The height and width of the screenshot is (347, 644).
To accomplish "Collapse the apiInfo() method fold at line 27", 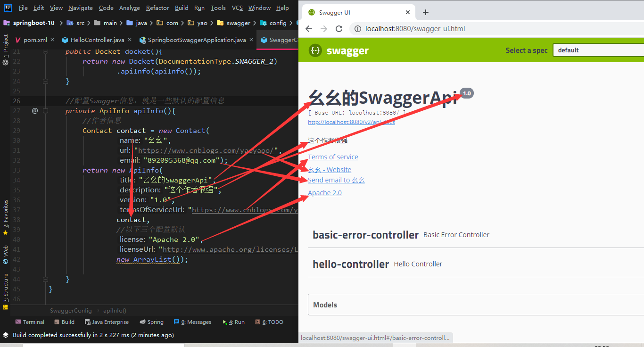I will (45, 111).
